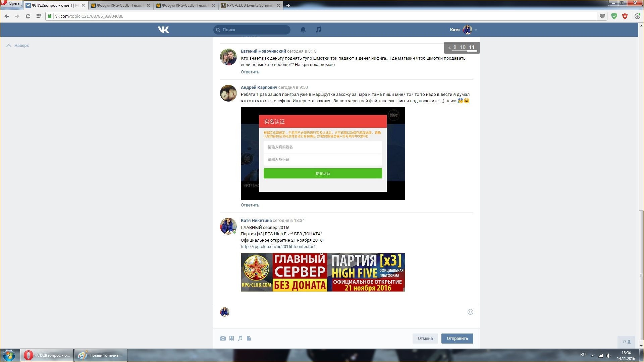The width and height of the screenshot is (644, 362).
Task: Reload the current page
Action: pos(28,16)
